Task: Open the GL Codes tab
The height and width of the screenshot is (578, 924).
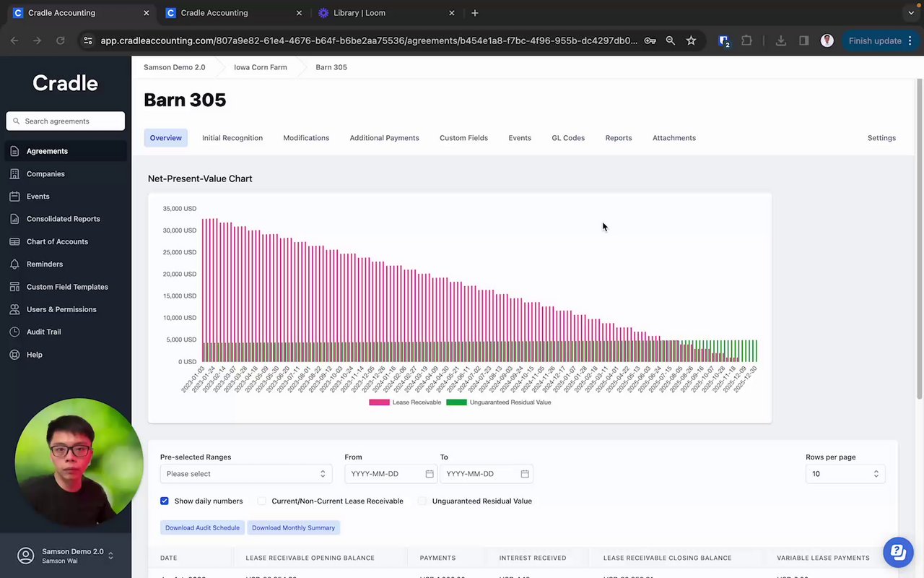Action: (568, 138)
